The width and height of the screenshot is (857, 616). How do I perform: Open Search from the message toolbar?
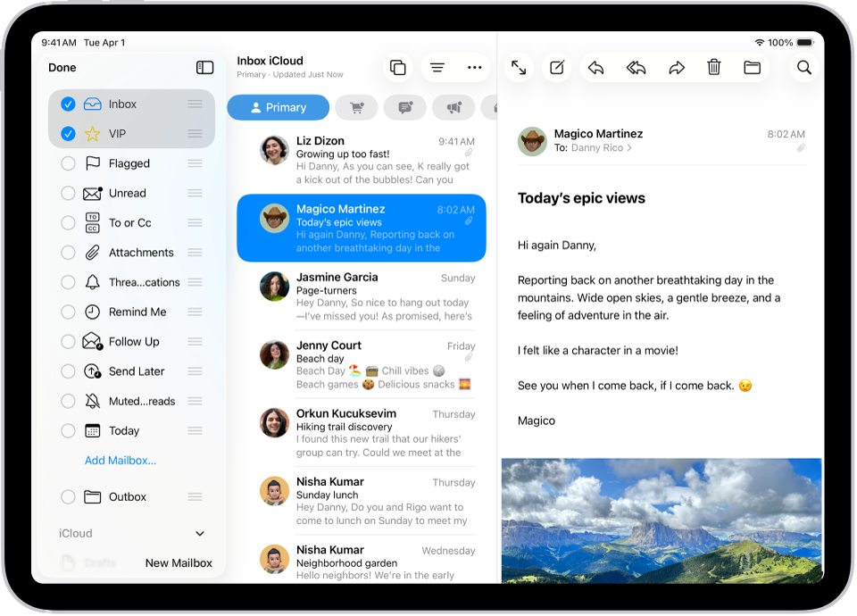(x=803, y=67)
